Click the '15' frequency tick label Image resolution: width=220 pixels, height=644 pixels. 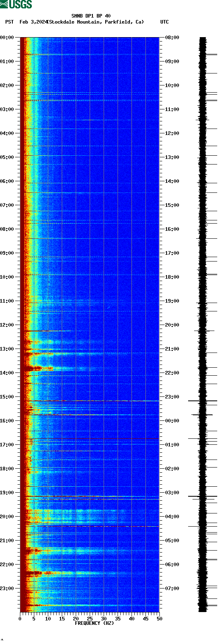point(62,619)
